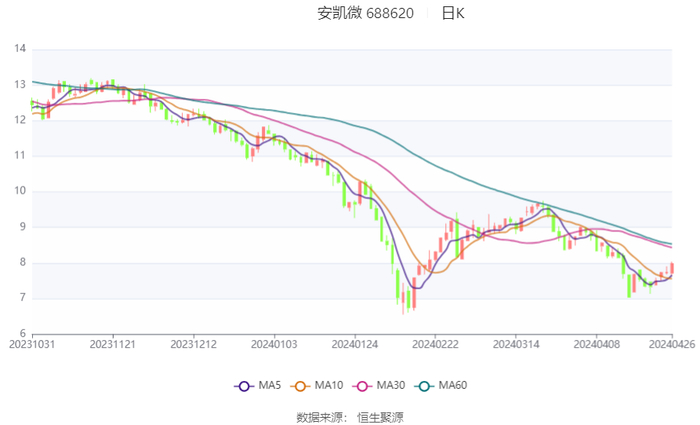The width and height of the screenshot is (700, 425).
Task: Select the 日K chart type label
Action: 453,13
